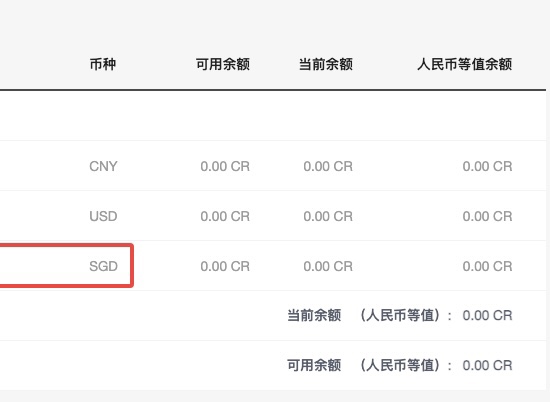The width and height of the screenshot is (550, 402).
Task: Click CNY available balance 0.00 CR
Action: tap(225, 166)
